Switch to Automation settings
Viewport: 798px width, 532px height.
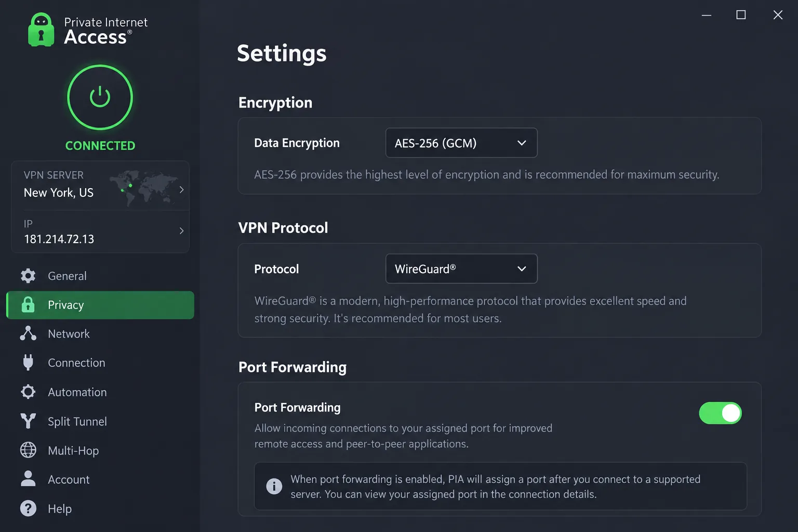pos(100,392)
